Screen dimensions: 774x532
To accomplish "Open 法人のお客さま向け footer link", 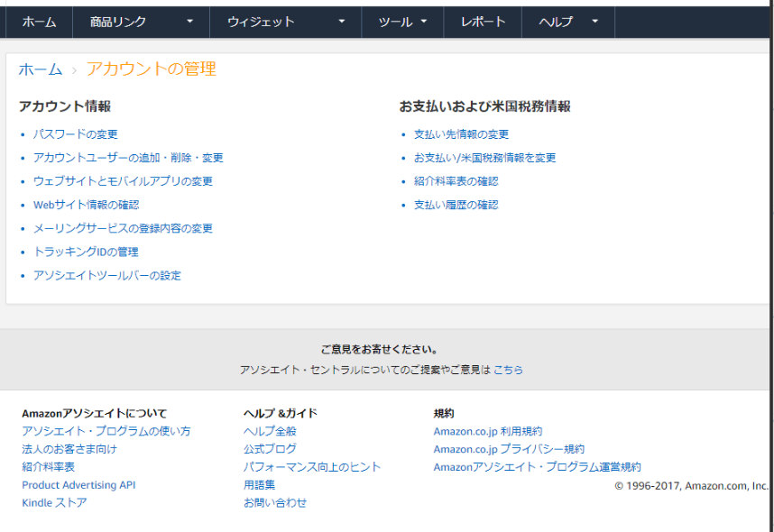I will (x=69, y=449).
